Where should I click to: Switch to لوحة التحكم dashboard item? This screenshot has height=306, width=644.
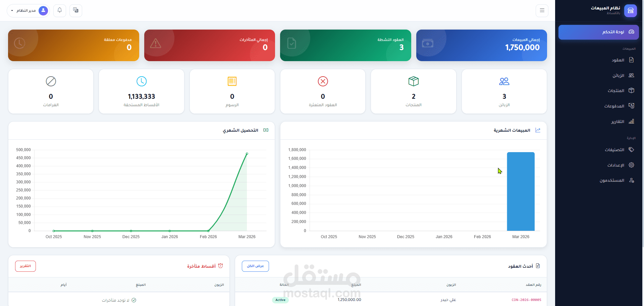pos(598,32)
